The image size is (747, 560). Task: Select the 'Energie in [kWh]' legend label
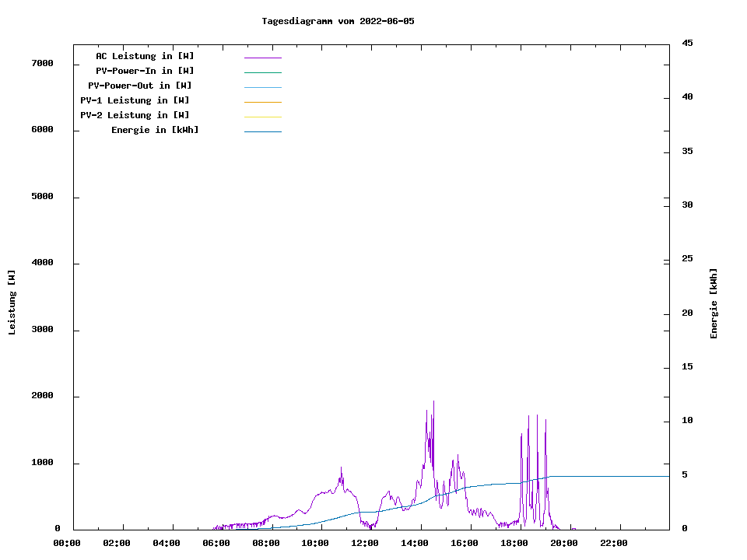[x=155, y=130]
